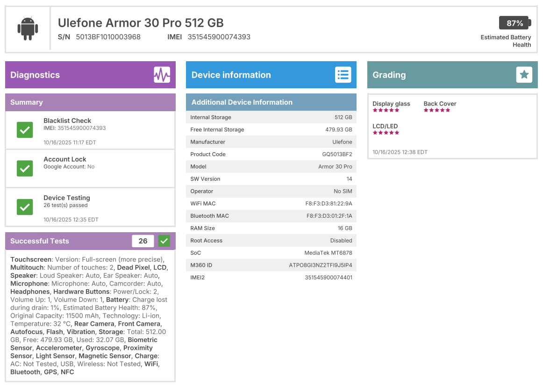
Task: Click the Back Cover star rating
Action: pos(437,110)
